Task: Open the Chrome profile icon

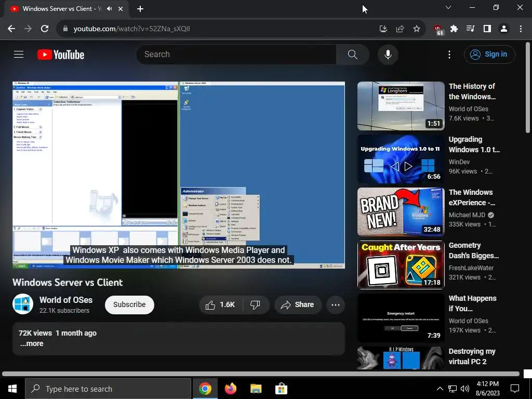Action: [x=504, y=29]
